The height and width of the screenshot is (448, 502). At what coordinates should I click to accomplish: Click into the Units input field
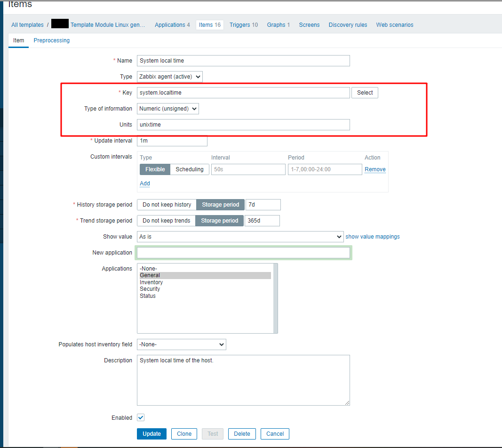[243, 125]
